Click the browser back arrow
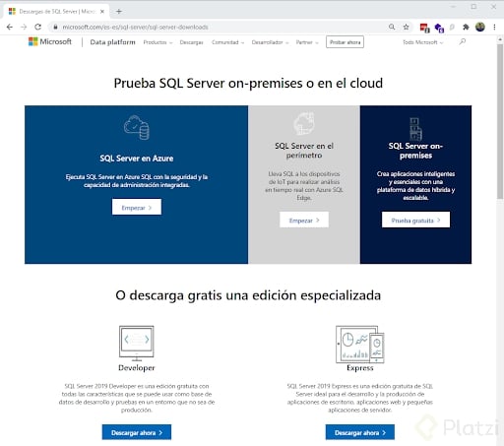Image resolution: width=504 pixels, height=446 pixels. click(x=10, y=27)
